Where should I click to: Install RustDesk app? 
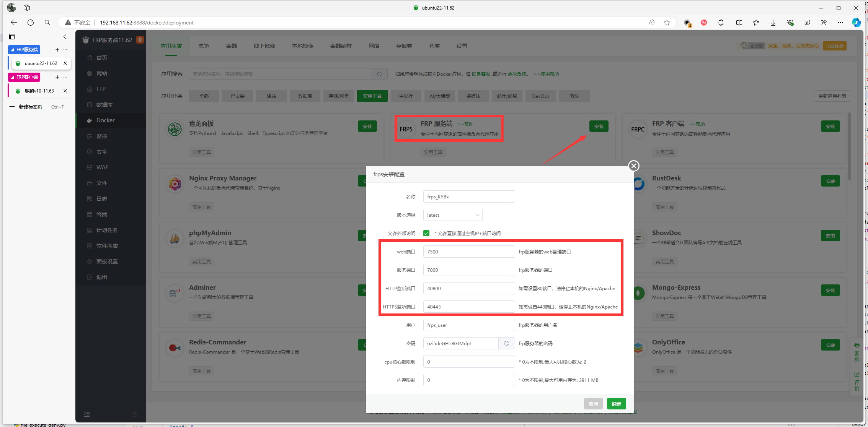pyautogui.click(x=830, y=181)
